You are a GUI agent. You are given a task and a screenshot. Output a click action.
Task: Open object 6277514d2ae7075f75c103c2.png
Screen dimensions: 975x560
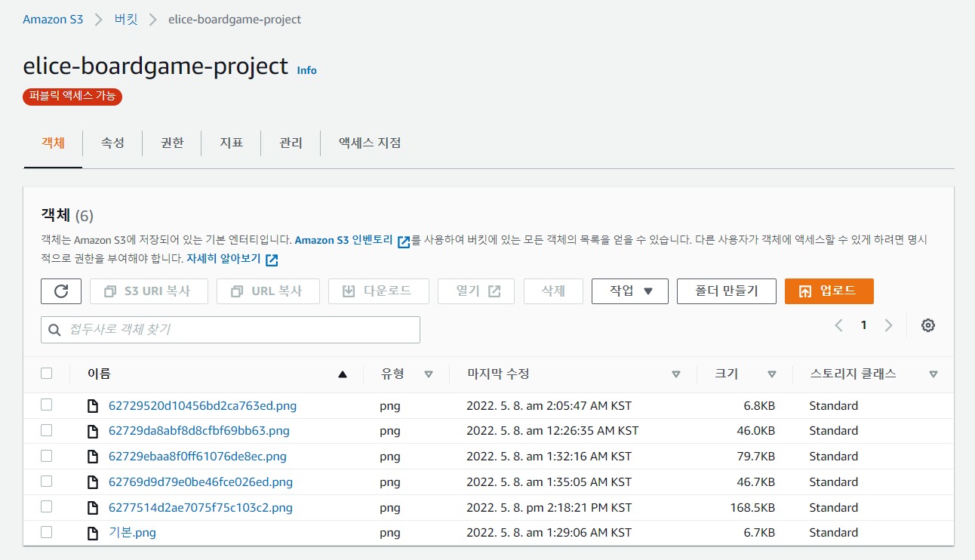tap(201, 508)
